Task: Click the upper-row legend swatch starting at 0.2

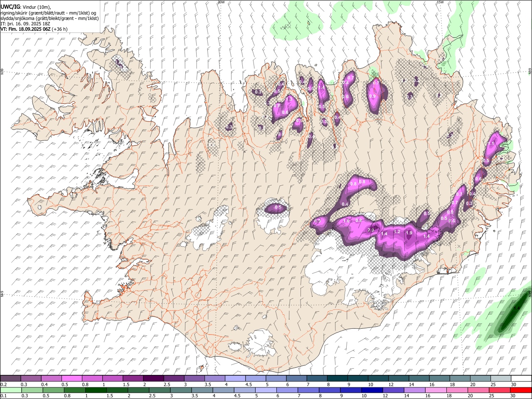Action: point(10,379)
